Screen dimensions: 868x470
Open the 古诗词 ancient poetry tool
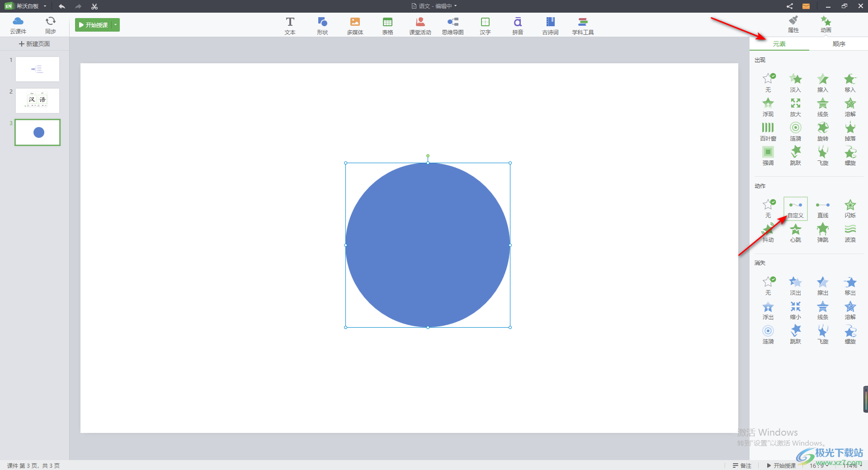(x=550, y=26)
